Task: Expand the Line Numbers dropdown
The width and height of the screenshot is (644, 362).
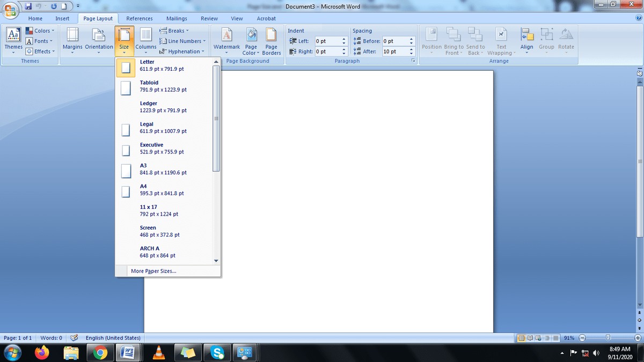Action: click(183, 41)
